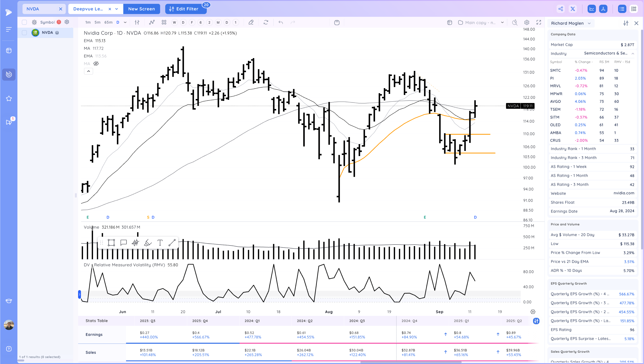644x364 pixels.
Task: Click the share icon in top bar
Action: 560,9
